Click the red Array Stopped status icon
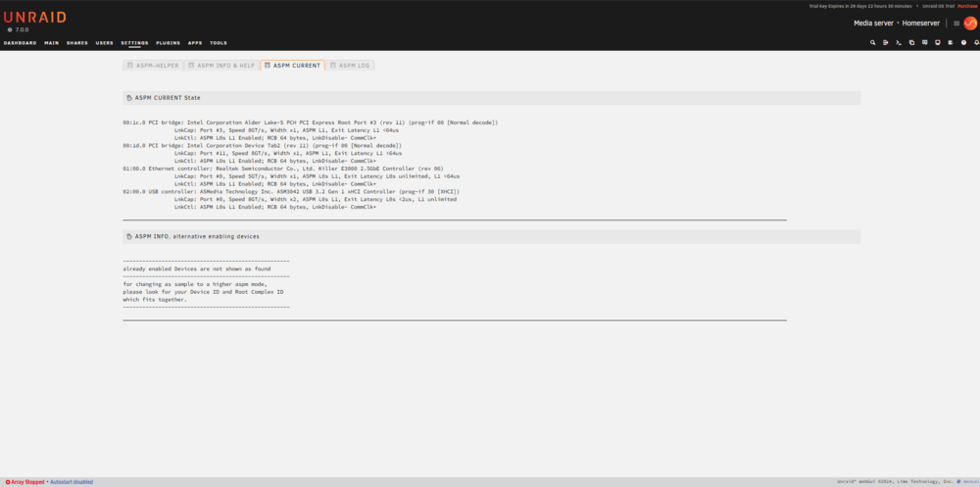980x487 pixels. 8,482
